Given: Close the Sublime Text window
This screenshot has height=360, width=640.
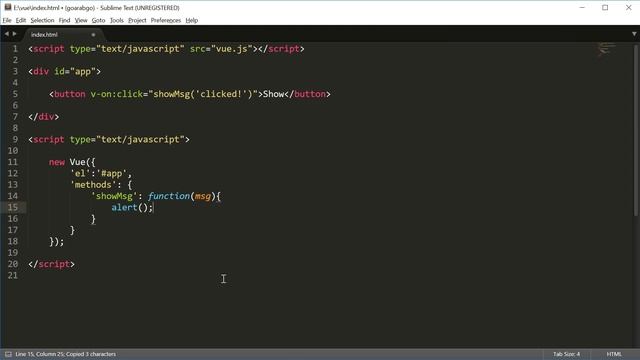Looking at the screenshot, I should [629, 7].
